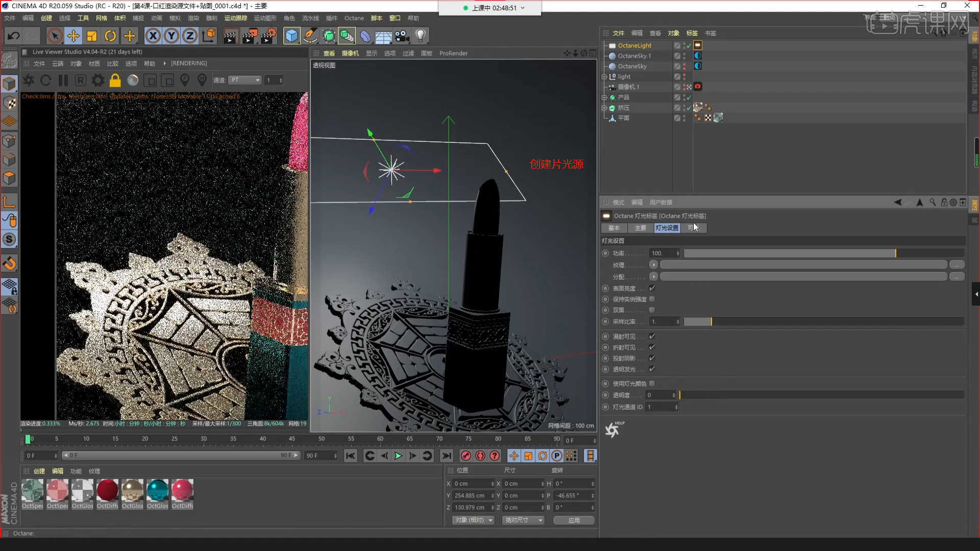Expand the 产品 object in tree

[604, 97]
